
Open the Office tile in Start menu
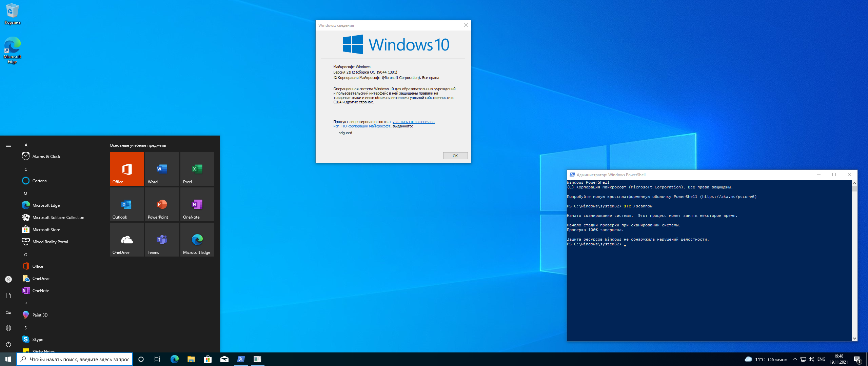point(127,169)
